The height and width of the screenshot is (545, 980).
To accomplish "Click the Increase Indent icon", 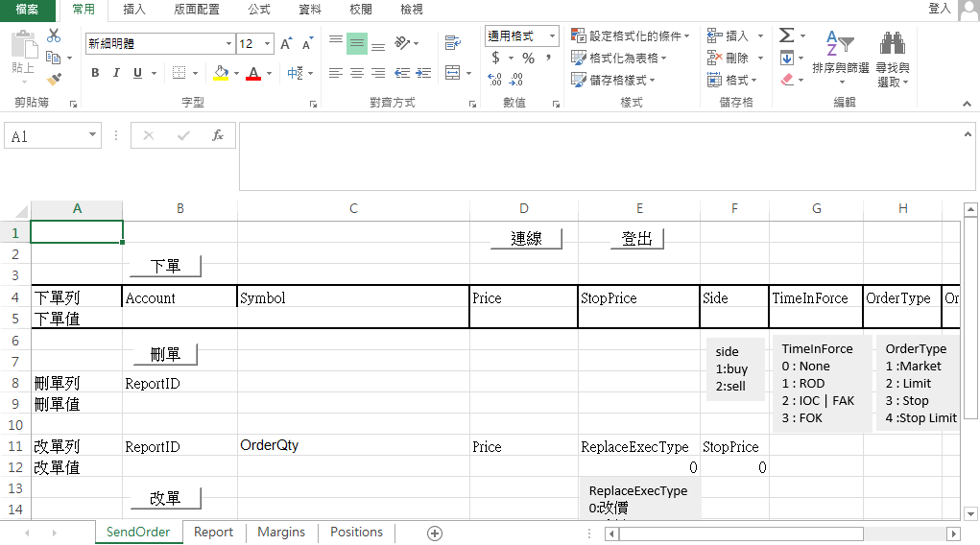I will [424, 73].
